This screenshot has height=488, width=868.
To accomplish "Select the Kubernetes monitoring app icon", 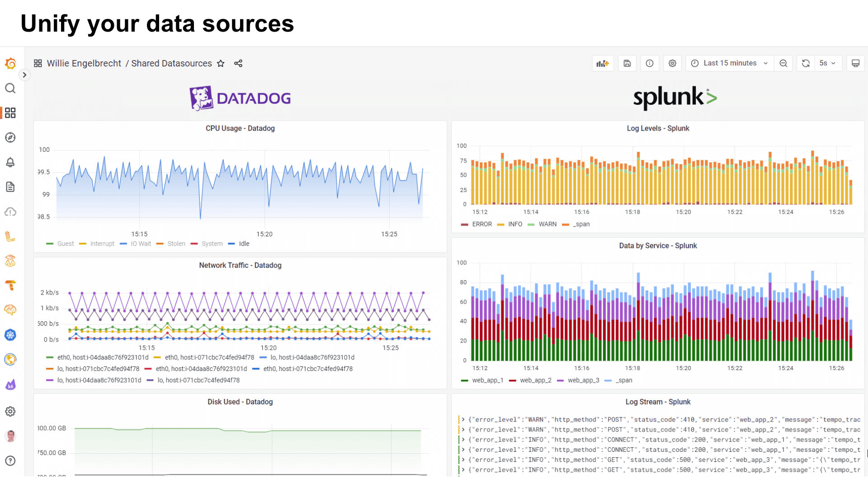I will pos(10,335).
